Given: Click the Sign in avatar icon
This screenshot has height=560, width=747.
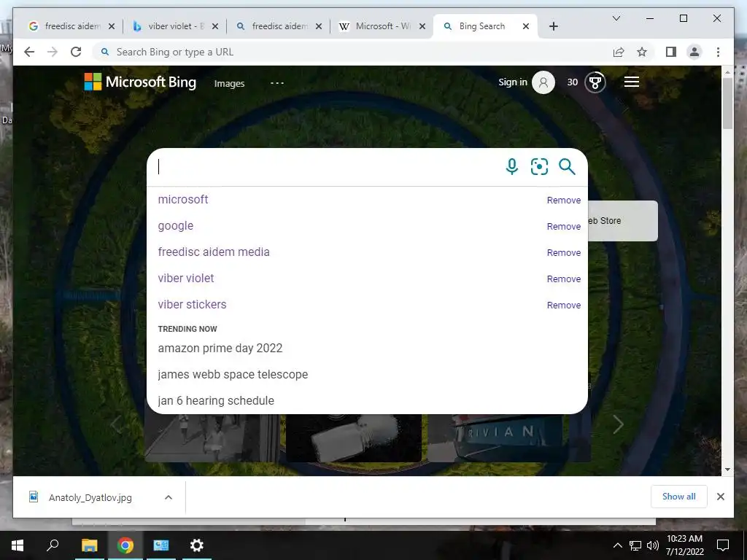Looking at the screenshot, I should 543,82.
